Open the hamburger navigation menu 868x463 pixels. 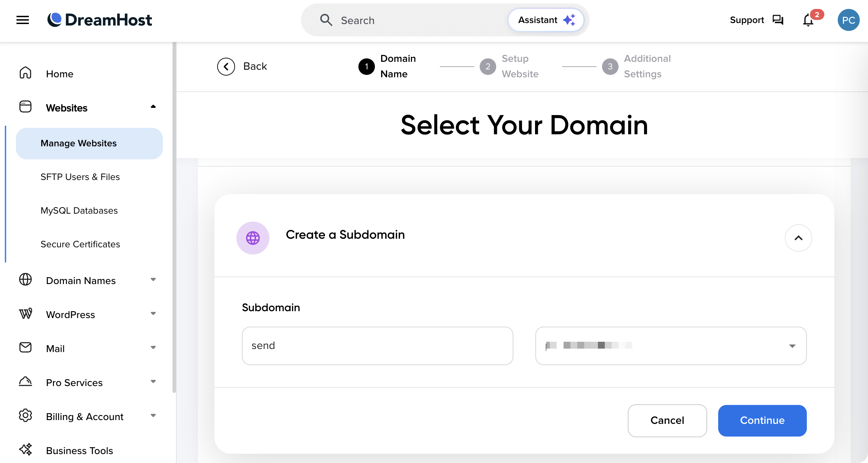(22, 20)
